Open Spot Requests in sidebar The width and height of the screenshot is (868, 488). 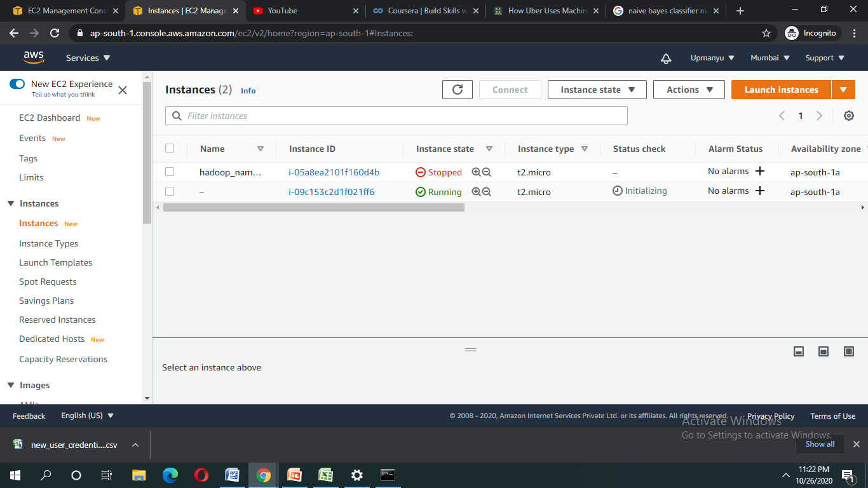(x=48, y=281)
